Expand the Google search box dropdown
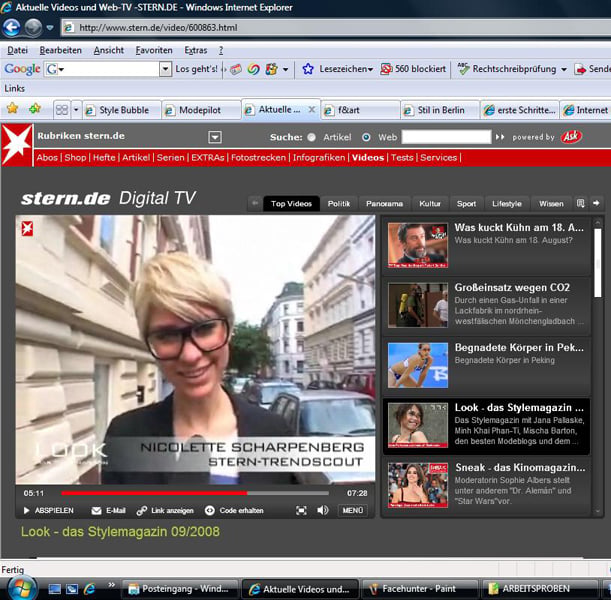Viewport: 611px width, 600px height. click(x=166, y=69)
